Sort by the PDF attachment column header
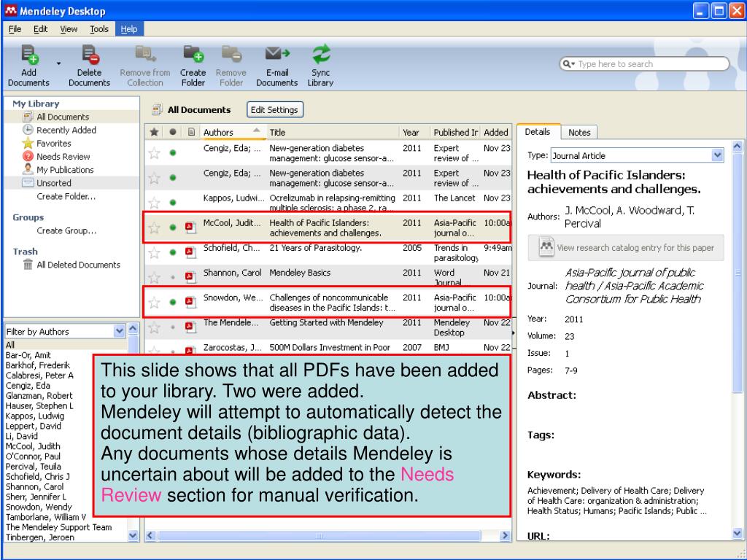747x560 pixels. [x=191, y=133]
